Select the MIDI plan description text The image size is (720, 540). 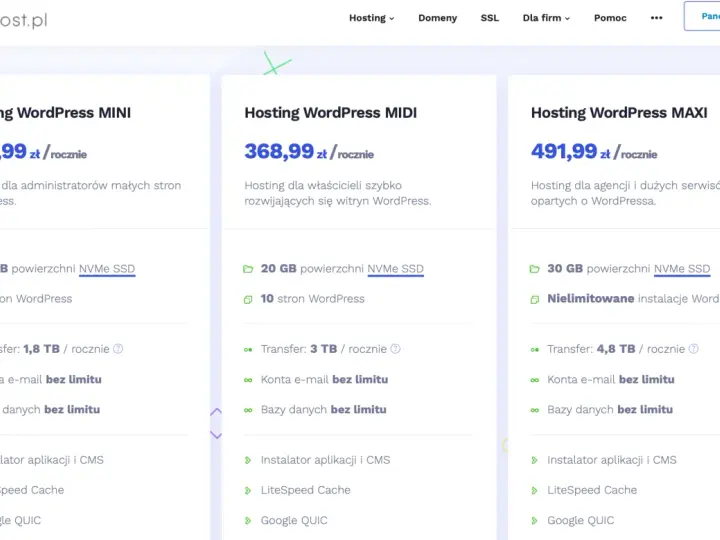click(338, 193)
